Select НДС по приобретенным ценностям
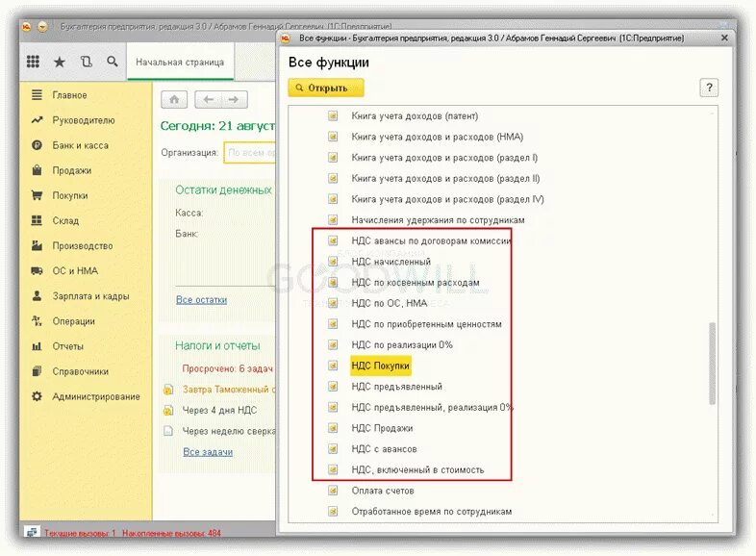This screenshot has width=756, height=556. (426, 324)
